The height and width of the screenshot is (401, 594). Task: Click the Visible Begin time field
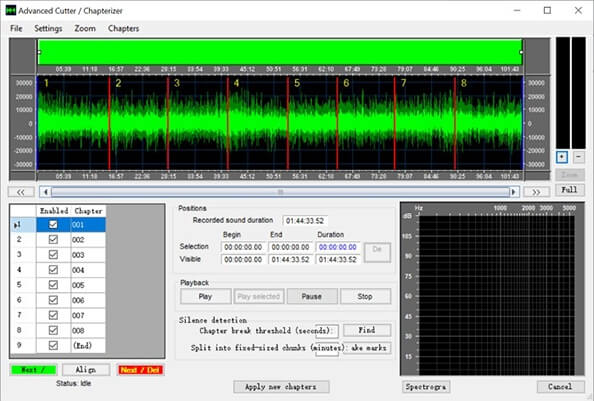[x=244, y=259]
